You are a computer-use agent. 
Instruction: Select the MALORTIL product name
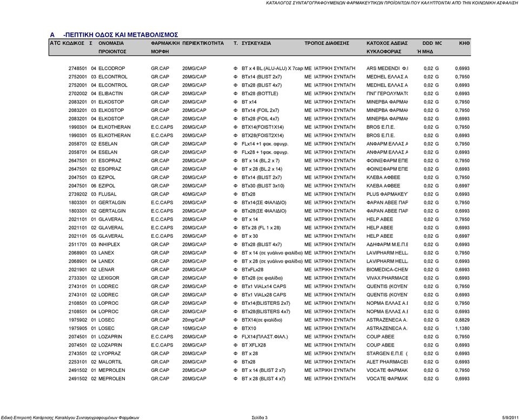tap(110, 362)
